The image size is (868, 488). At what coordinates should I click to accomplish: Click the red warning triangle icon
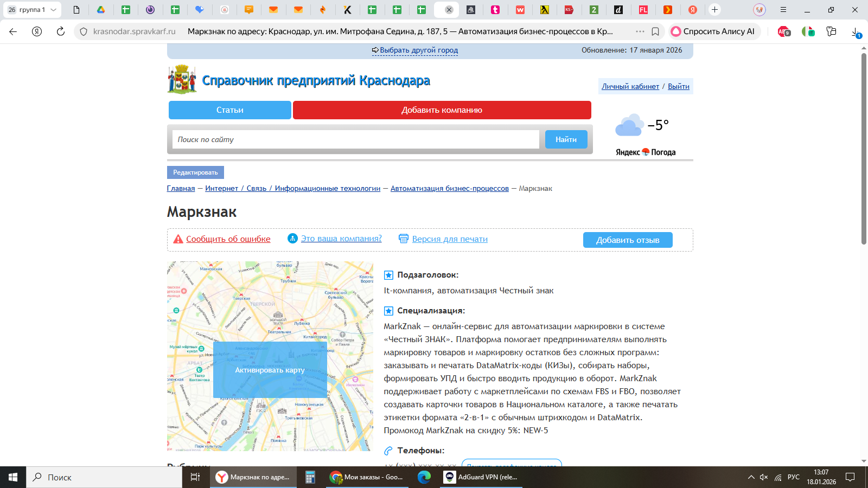178,239
